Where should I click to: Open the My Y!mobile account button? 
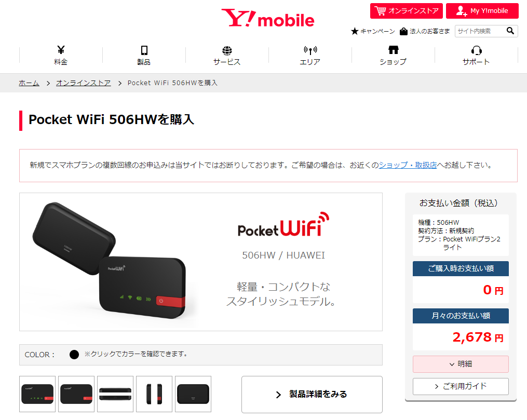pyautogui.click(x=482, y=11)
